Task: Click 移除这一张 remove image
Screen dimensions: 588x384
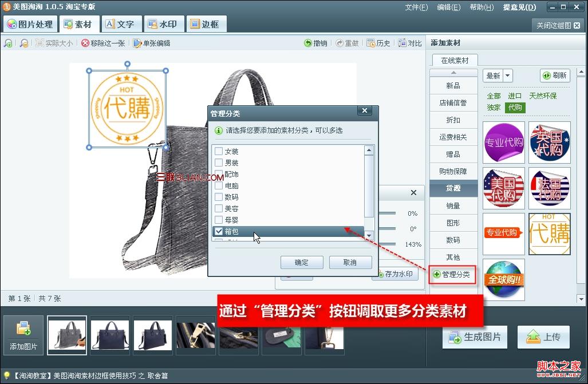Action: (103, 43)
